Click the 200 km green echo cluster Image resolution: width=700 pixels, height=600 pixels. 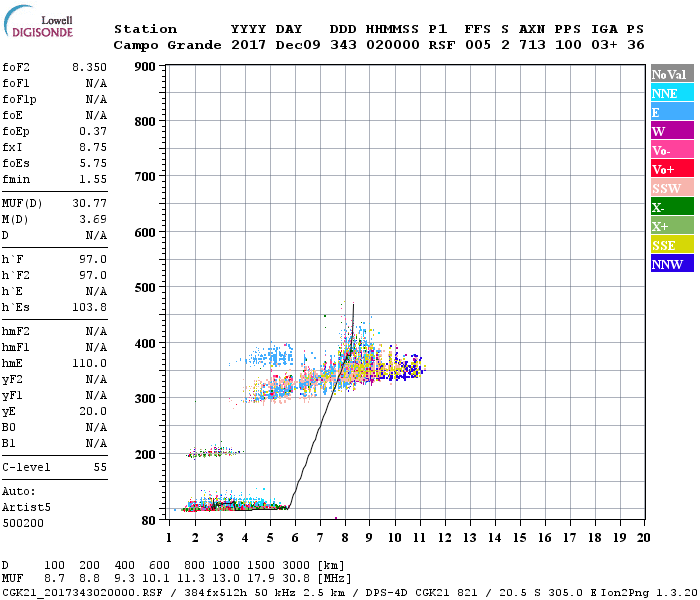pos(213,452)
